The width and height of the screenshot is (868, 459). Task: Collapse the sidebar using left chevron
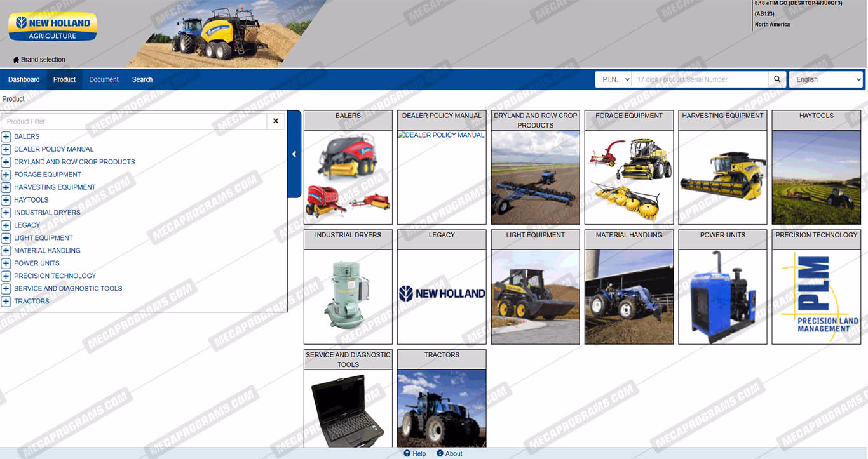point(294,154)
